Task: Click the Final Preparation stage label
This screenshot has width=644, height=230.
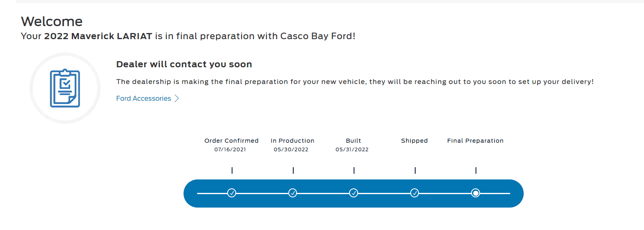Action: coord(476,141)
